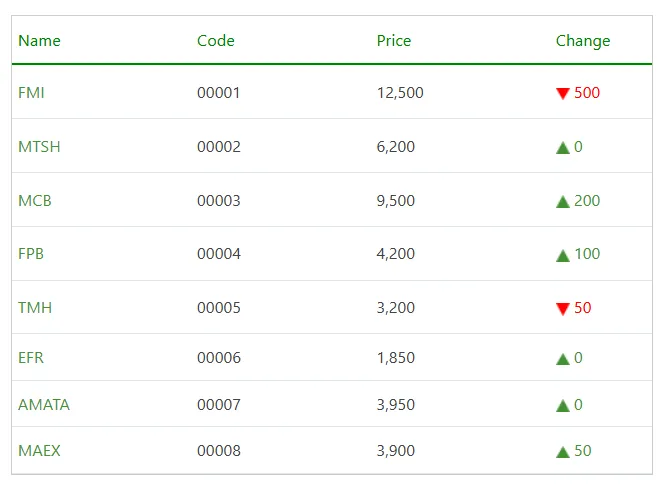The width and height of the screenshot is (662, 487).
Task: Click the Change column header
Action: pos(583,41)
